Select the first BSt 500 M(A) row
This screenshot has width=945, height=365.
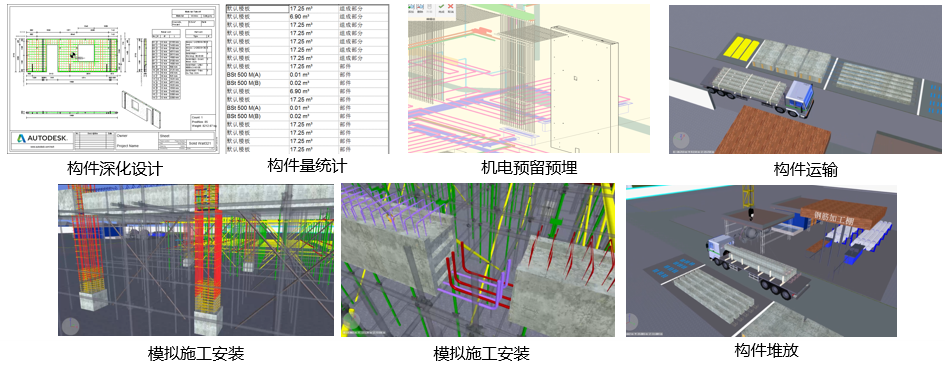coord(307,75)
